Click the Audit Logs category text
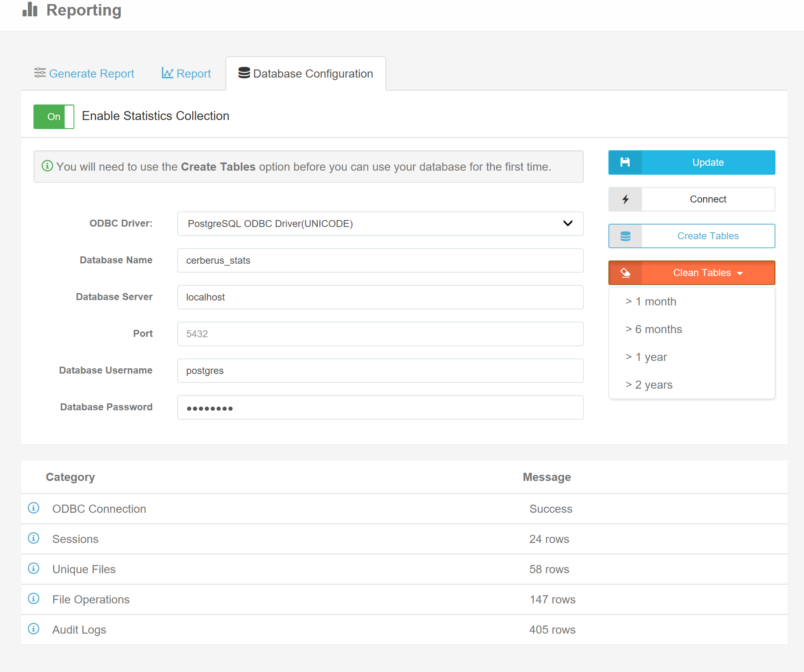804x672 pixels. pyautogui.click(x=79, y=630)
